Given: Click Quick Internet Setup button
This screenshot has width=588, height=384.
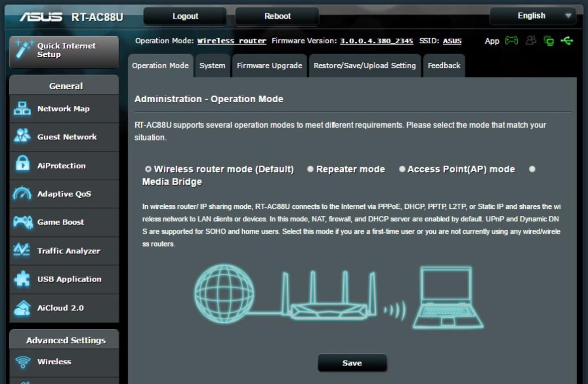Looking at the screenshot, I should [64, 52].
